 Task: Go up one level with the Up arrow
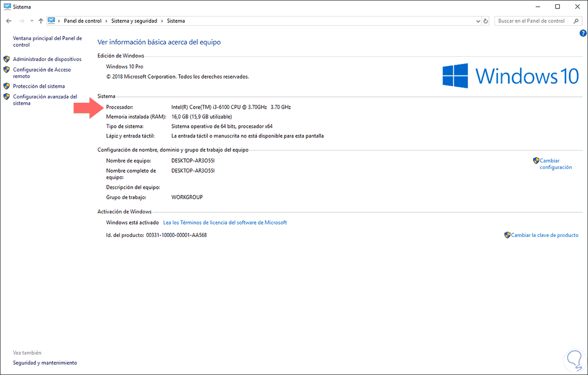point(41,21)
